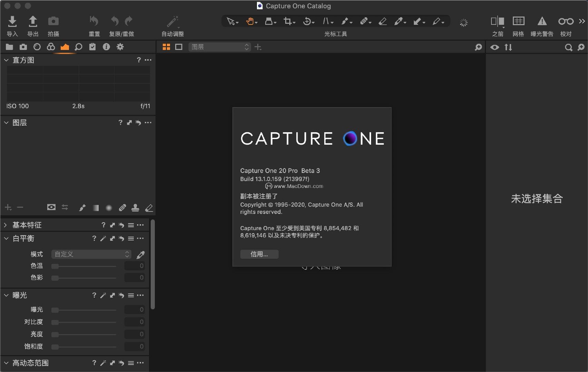Open the Library folder tool tab

point(9,47)
